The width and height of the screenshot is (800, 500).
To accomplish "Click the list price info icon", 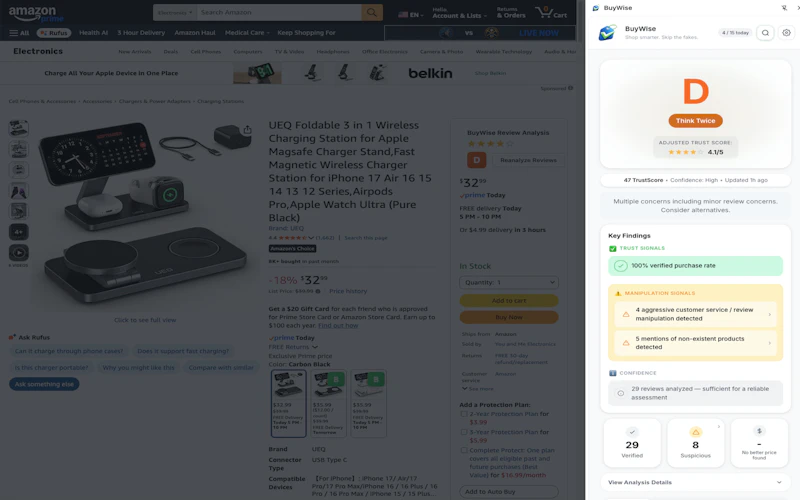I will pyautogui.click(x=318, y=291).
